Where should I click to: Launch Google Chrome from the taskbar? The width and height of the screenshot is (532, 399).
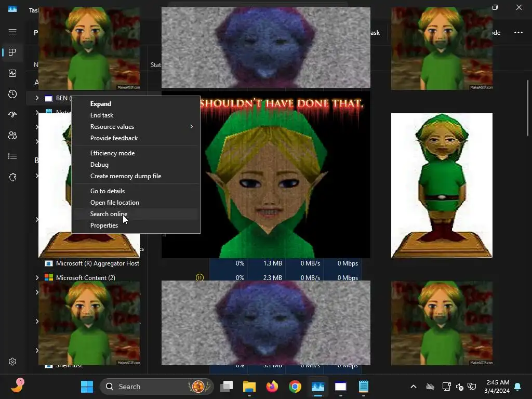[295, 387]
